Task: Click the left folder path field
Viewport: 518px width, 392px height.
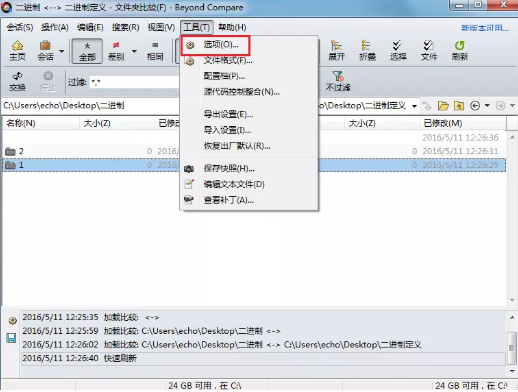Action: pyautogui.click(x=91, y=106)
